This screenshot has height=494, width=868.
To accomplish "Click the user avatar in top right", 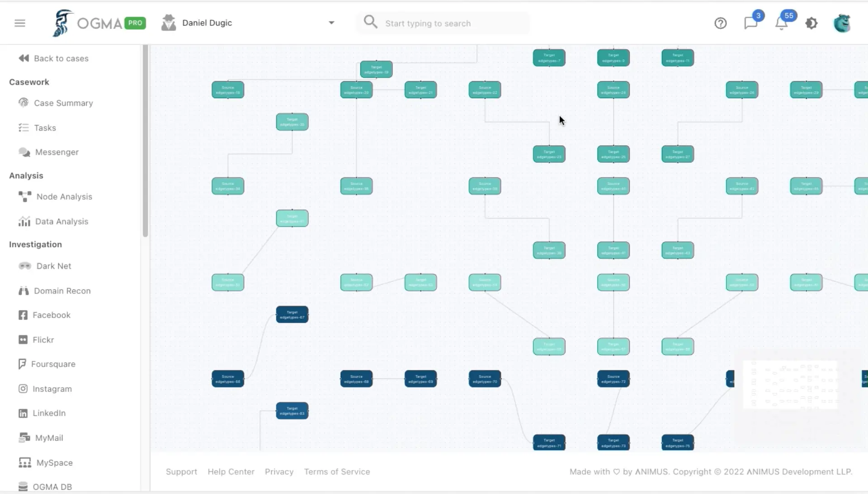I will coord(842,23).
